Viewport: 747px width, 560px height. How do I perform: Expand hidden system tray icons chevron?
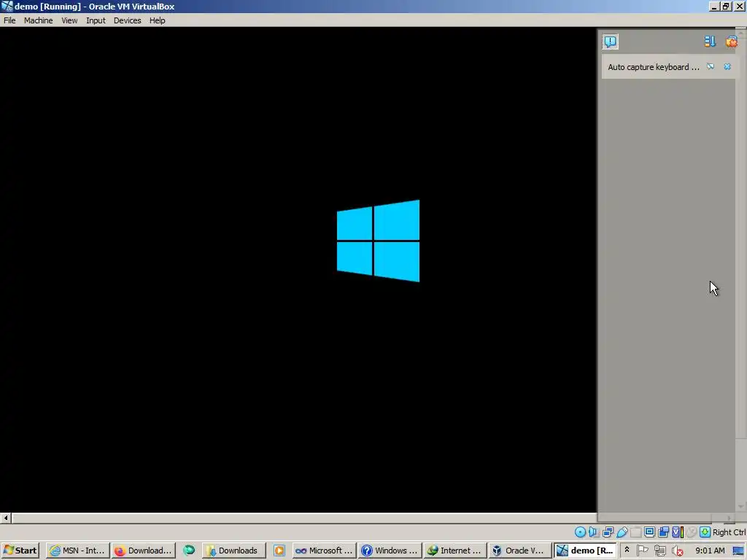coord(627,550)
